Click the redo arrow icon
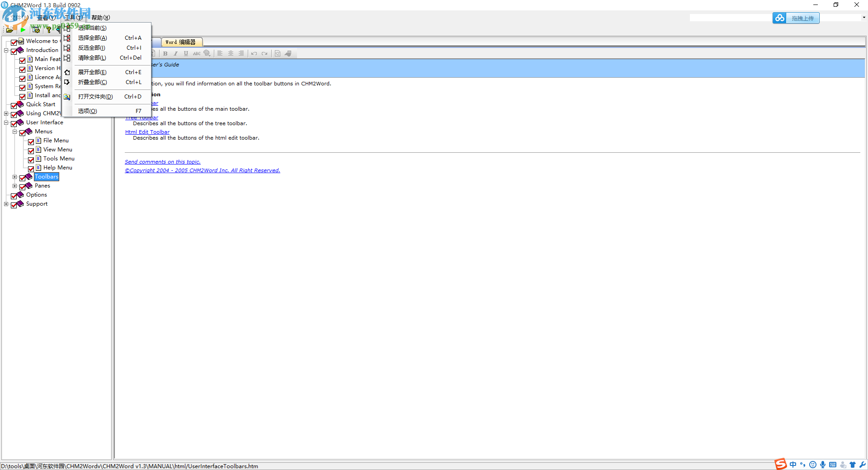The image size is (868, 470). (x=264, y=53)
